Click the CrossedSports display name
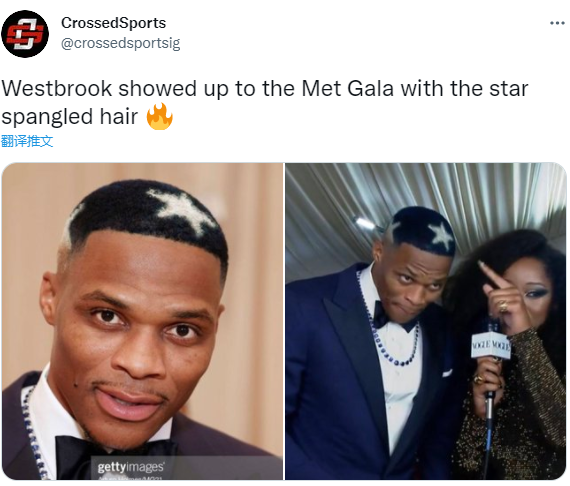 click(x=113, y=23)
